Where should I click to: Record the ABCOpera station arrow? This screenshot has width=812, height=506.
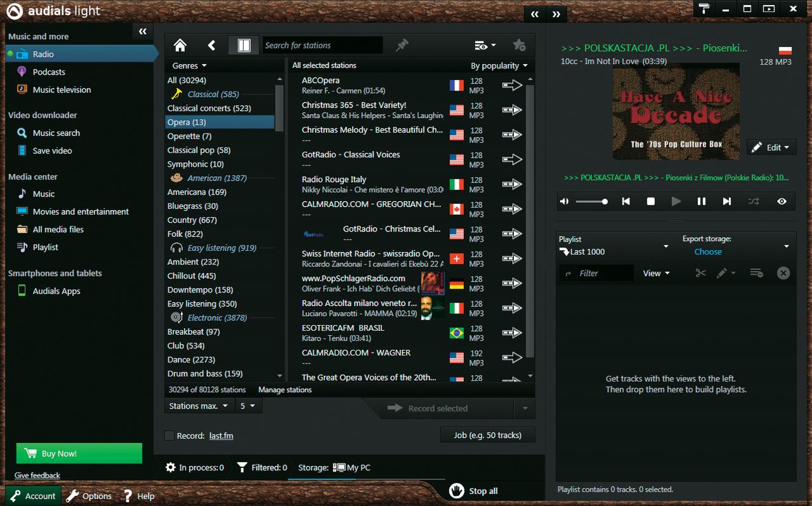[512, 85]
